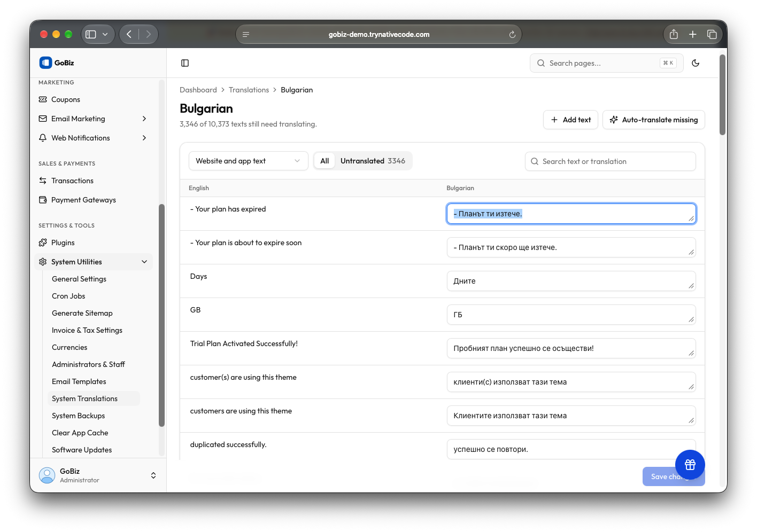
Task: Click the Safari share icon
Action: 674,34
